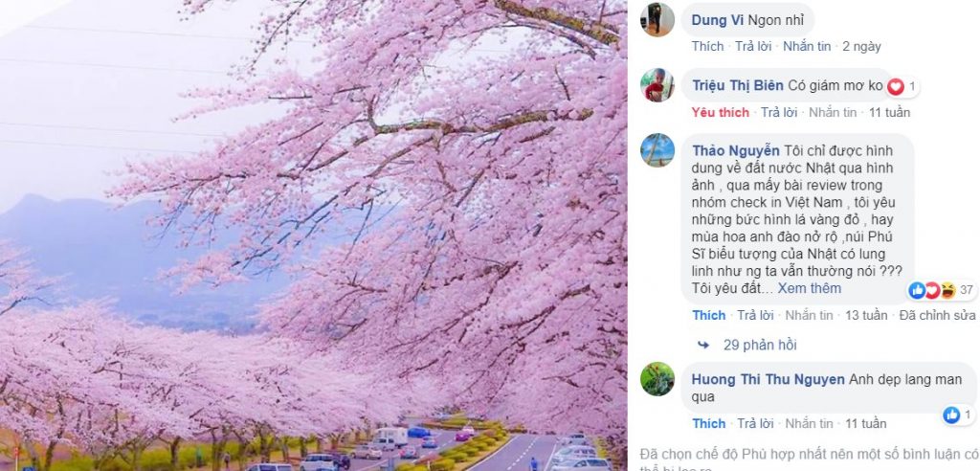980x471 pixels.
Task: Toggle Thích on Dung Vi's comment
Action: [707, 46]
